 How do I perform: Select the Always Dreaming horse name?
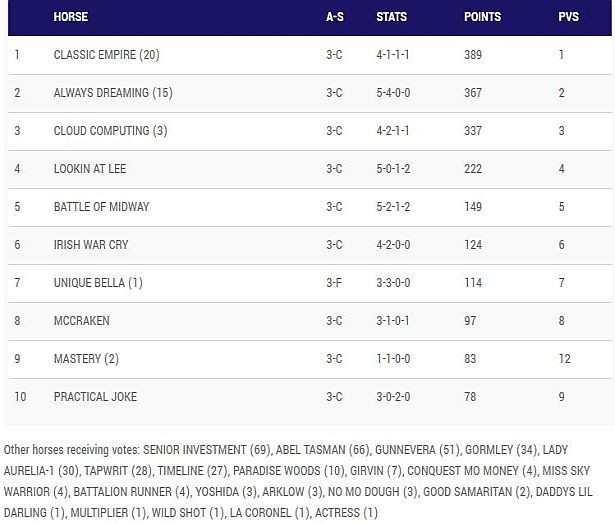[113, 93]
